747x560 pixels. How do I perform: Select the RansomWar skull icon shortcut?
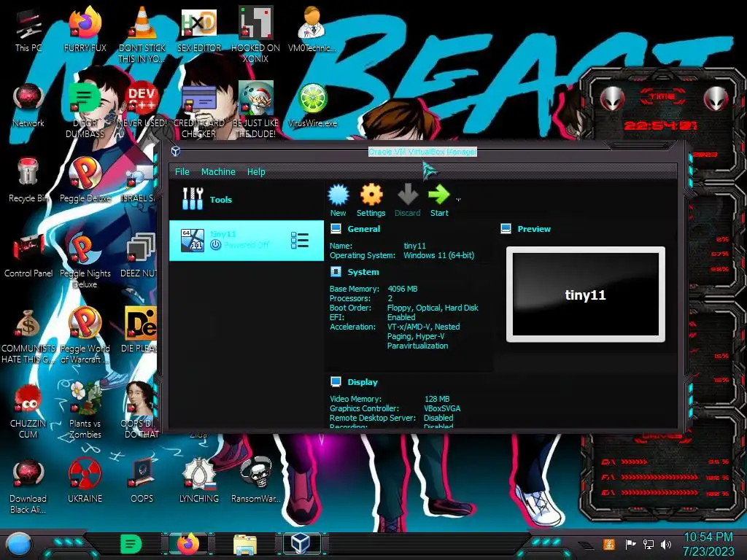(x=256, y=481)
